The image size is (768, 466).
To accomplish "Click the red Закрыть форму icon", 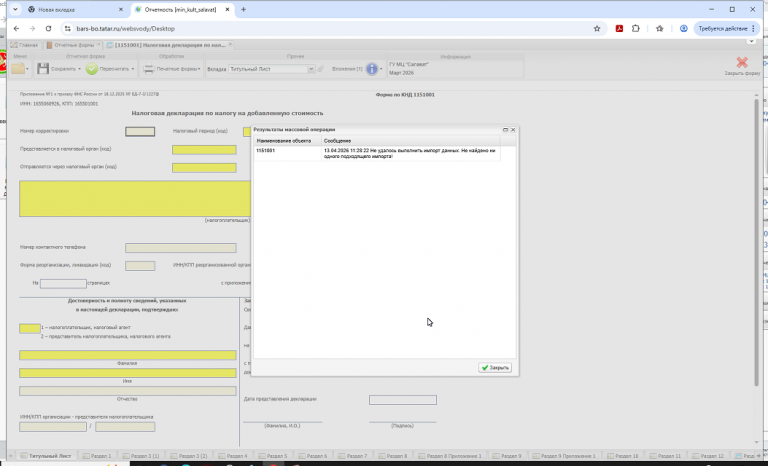I will click(742, 62).
